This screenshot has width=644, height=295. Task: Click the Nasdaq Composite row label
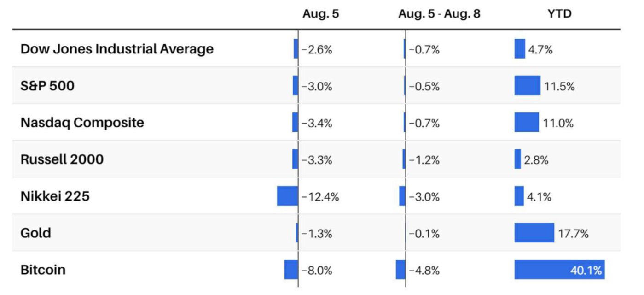coord(82,123)
